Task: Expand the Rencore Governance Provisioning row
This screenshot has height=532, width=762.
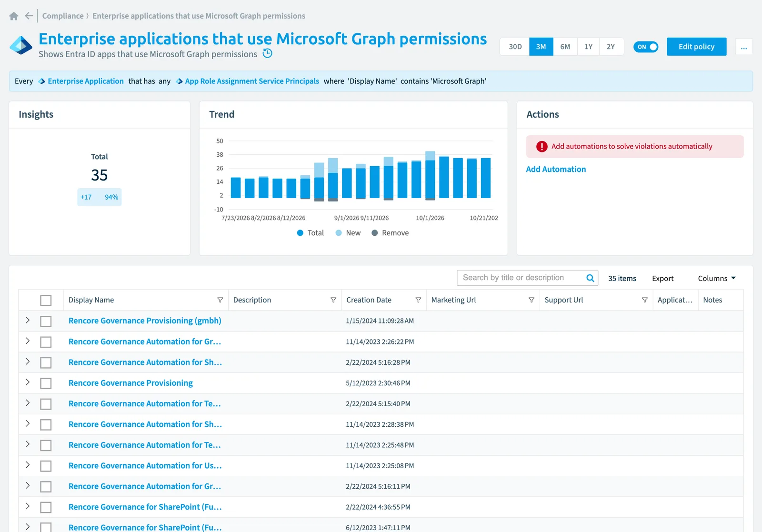Action: point(28,382)
